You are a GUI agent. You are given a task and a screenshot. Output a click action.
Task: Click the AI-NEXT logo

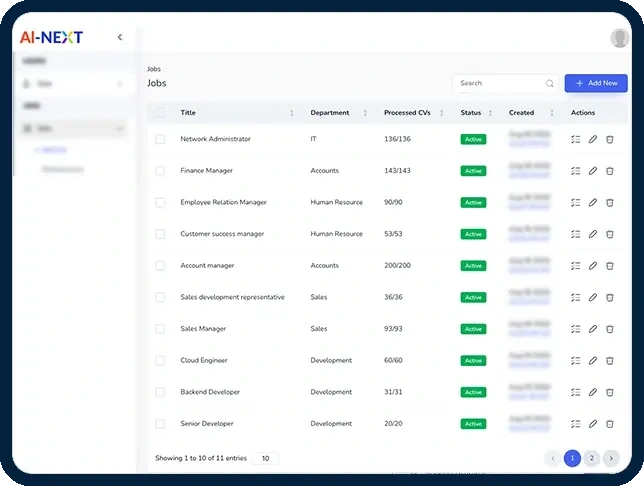tap(51, 37)
